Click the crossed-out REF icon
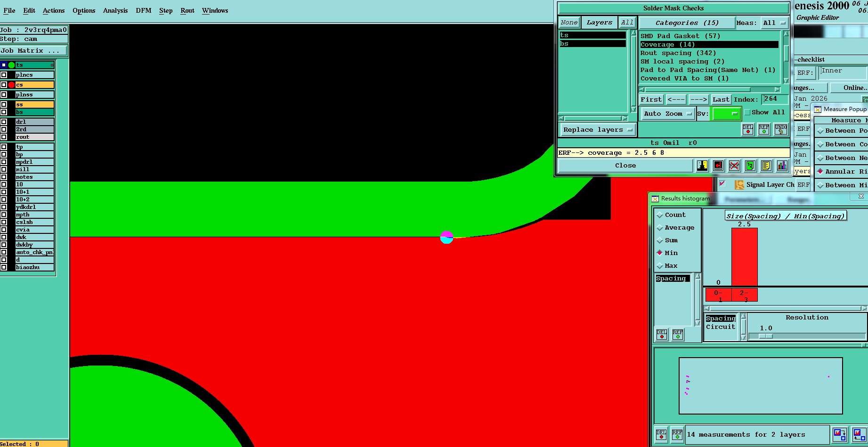Viewport: 868px width, 447px height. pos(734,166)
